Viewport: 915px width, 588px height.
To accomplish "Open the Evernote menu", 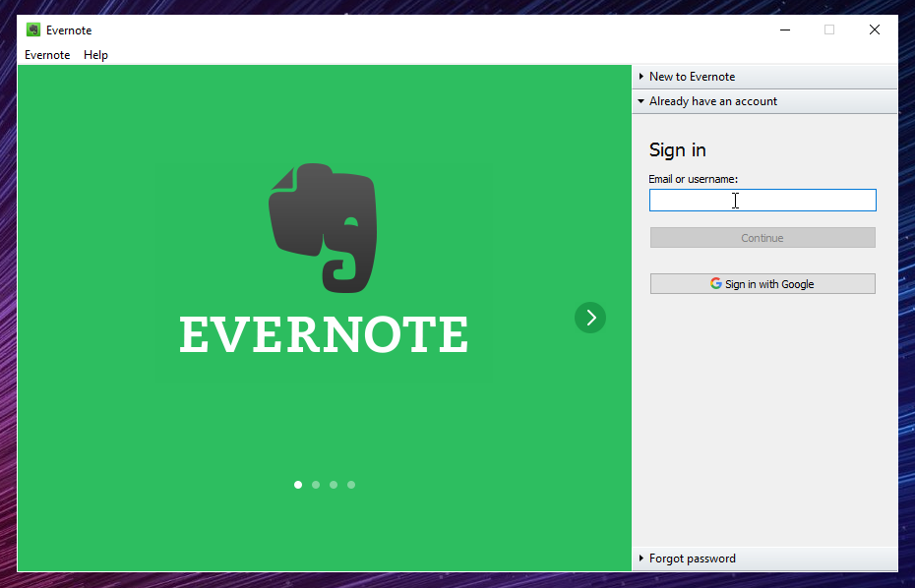I will 47,55.
